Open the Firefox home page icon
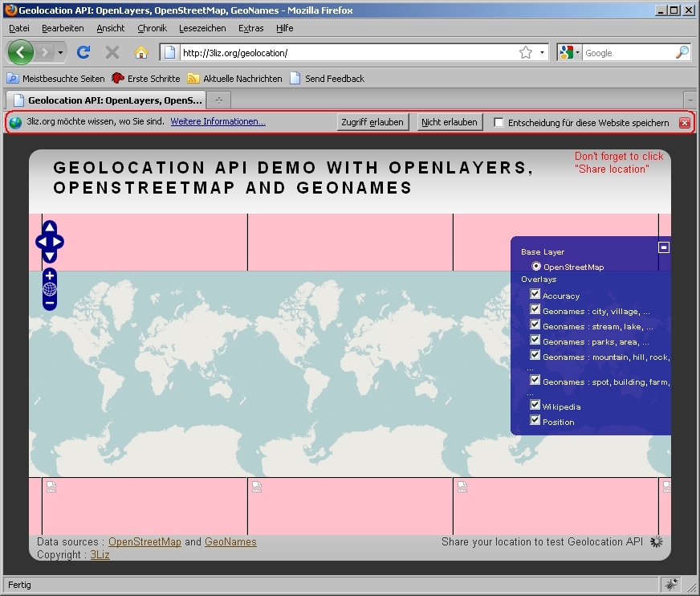Image resolution: width=700 pixels, height=596 pixels. (x=141, y=52)
